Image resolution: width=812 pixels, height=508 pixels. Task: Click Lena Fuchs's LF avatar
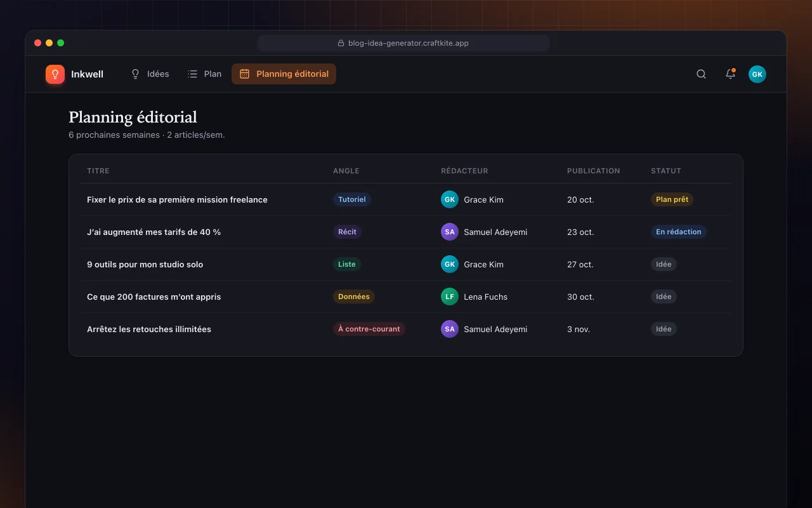[450, 297]
